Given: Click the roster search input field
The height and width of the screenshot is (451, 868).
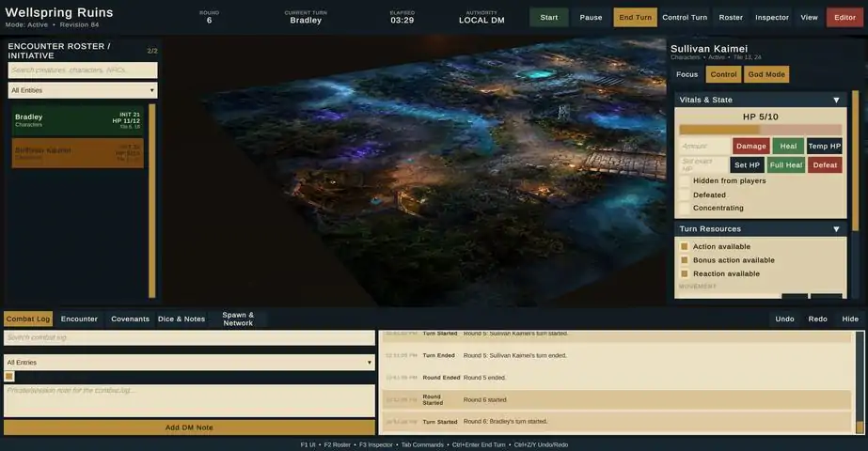Looking at the screenshot, I should (x=83, y=70).
